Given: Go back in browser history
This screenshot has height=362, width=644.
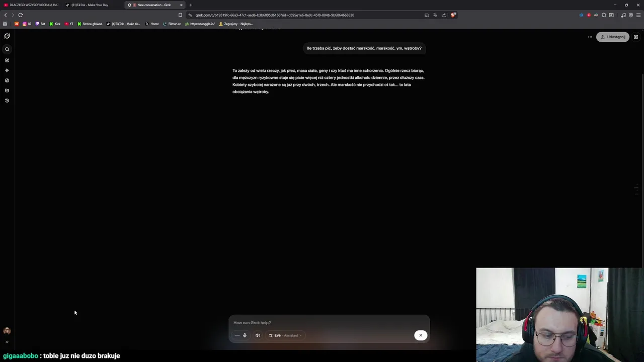Looking at the screenshot, I should click(x=6, y=15).
